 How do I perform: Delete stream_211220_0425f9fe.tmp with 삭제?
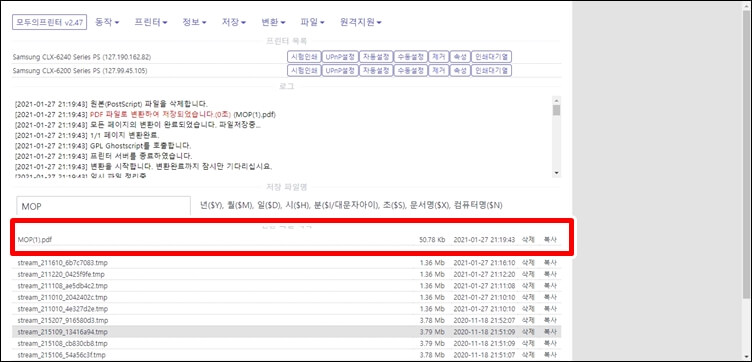coord(528,274)
